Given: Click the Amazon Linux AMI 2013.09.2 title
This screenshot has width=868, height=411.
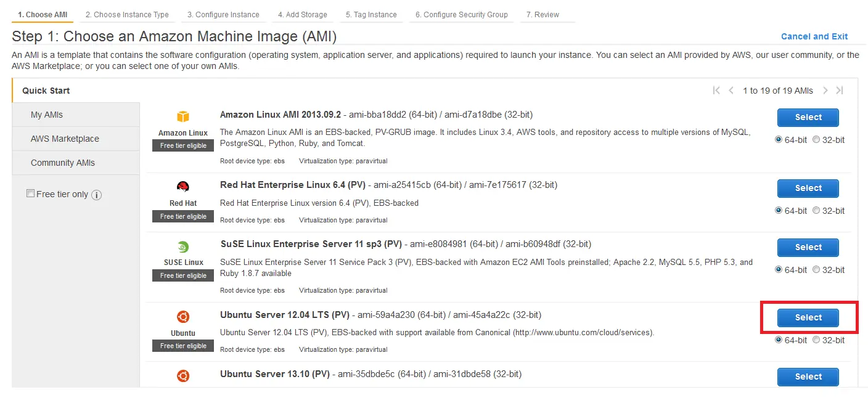Looking at the screenshot, I should click(280, 115).
